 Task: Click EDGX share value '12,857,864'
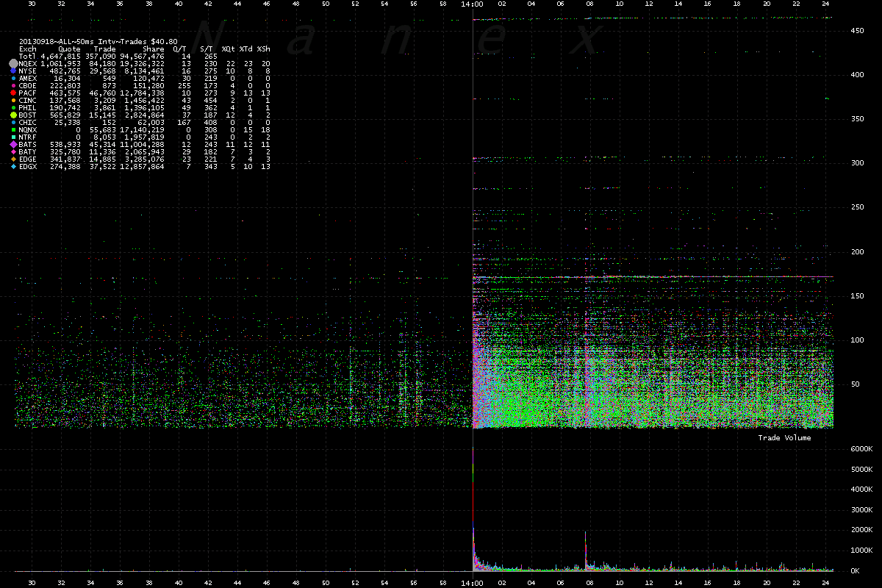(142, 166)
